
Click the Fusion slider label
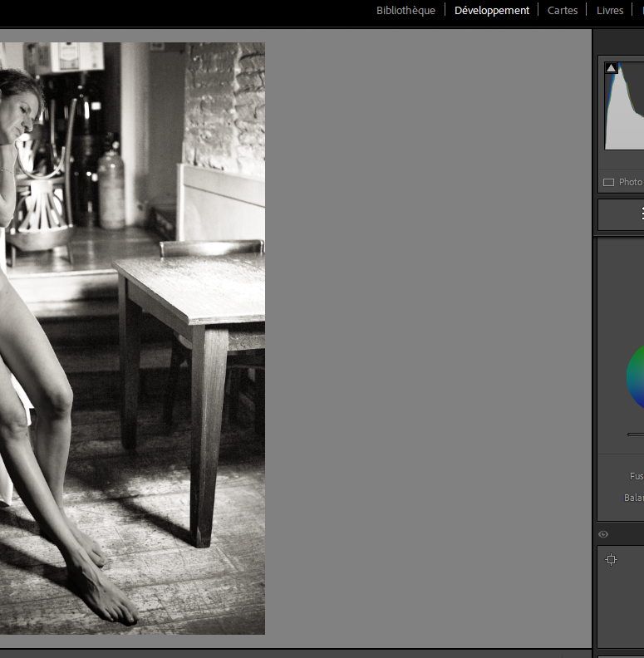(x=636, y=477)
